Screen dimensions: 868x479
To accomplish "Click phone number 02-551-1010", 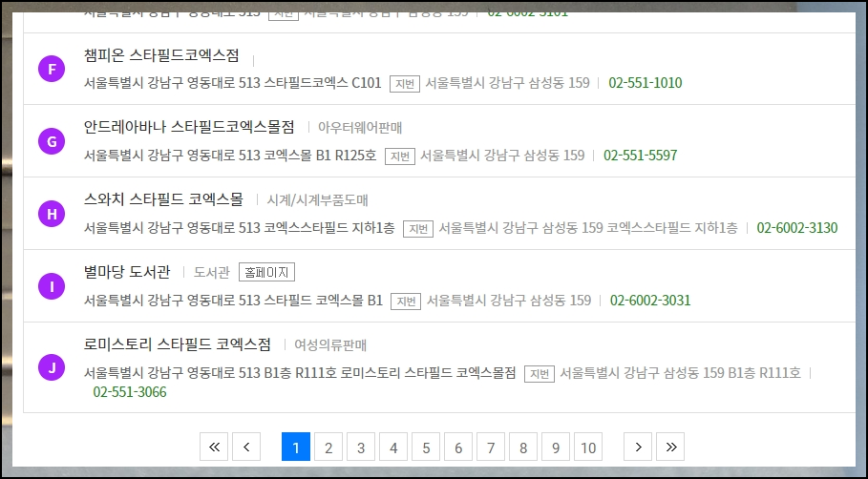I will [646, 83].
